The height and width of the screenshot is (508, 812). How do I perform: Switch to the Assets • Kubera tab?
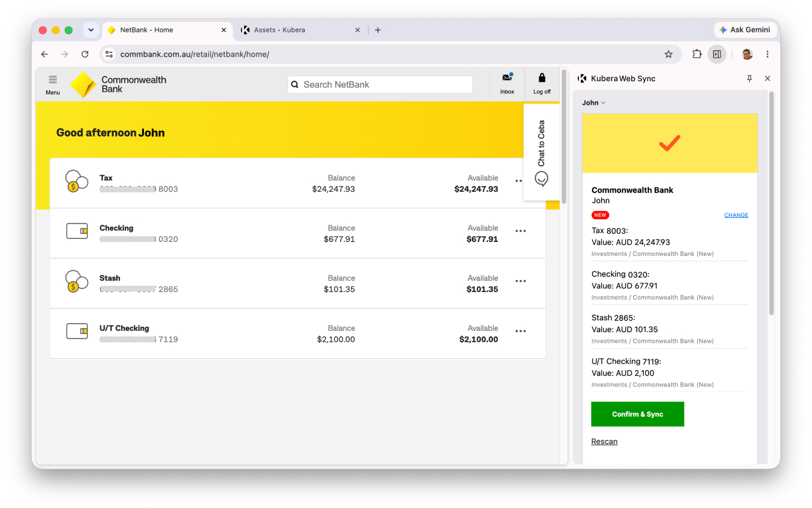coord(301,30)
